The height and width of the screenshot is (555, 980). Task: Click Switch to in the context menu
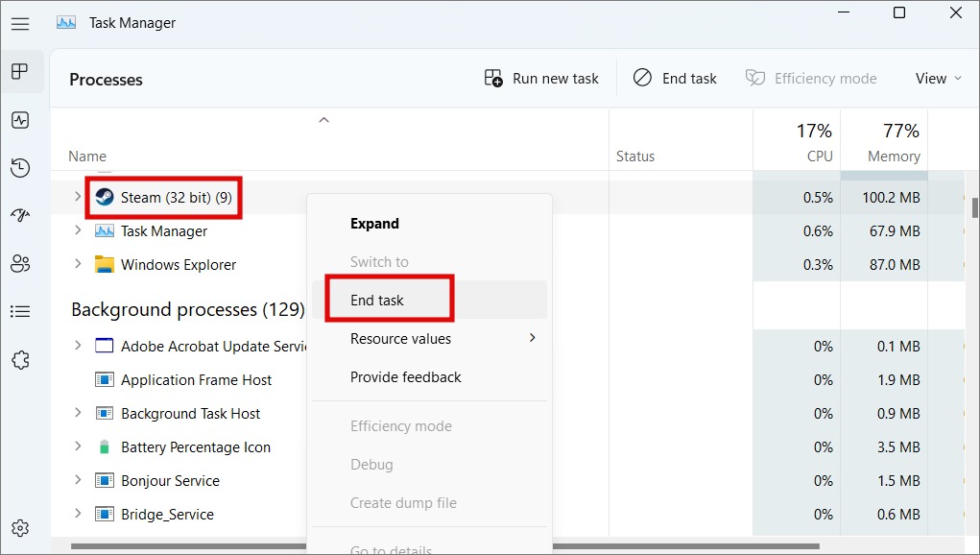point(429,262)
